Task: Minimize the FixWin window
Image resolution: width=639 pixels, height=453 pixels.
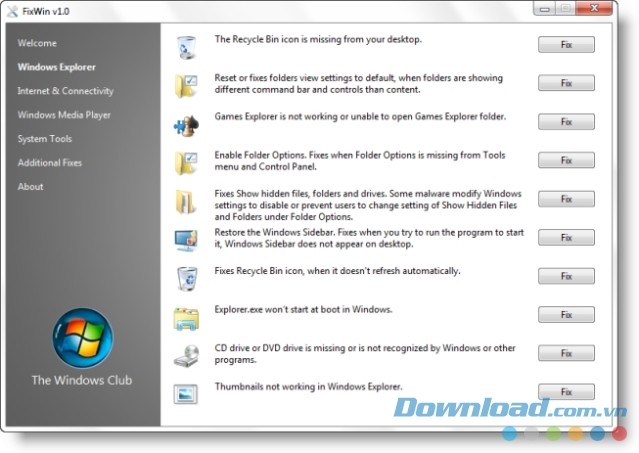Action: 545,9
